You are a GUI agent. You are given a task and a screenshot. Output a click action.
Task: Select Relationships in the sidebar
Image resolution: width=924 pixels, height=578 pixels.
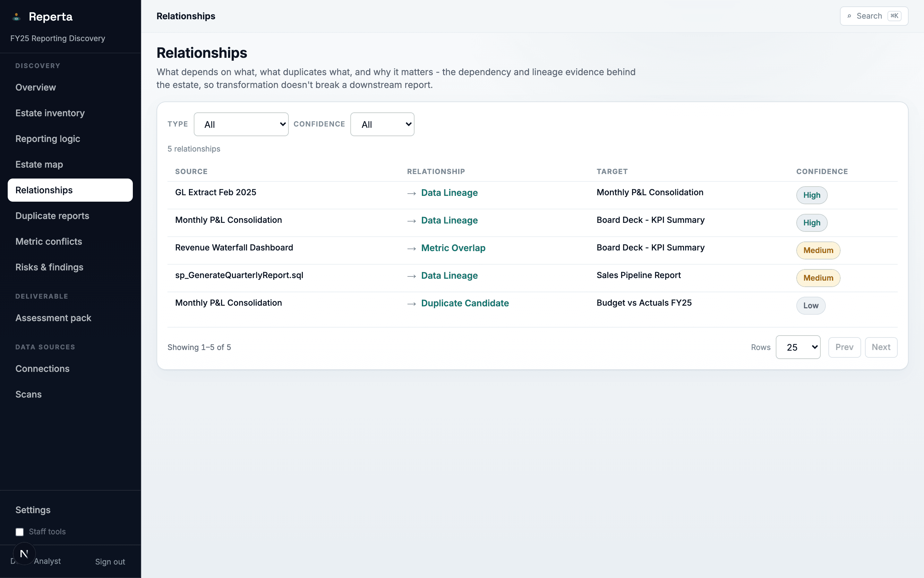[x=70, y=190]
